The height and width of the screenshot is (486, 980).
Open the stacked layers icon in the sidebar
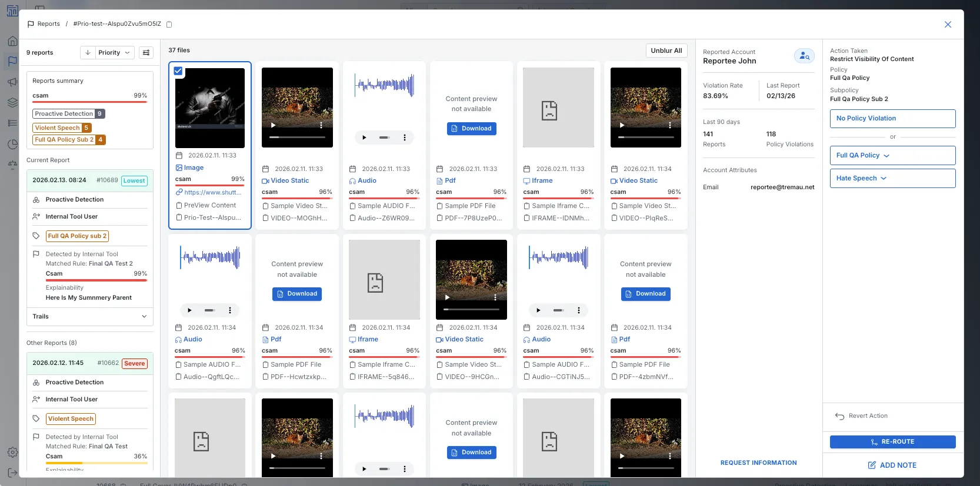pyautogui.click(x=12, y=103)
